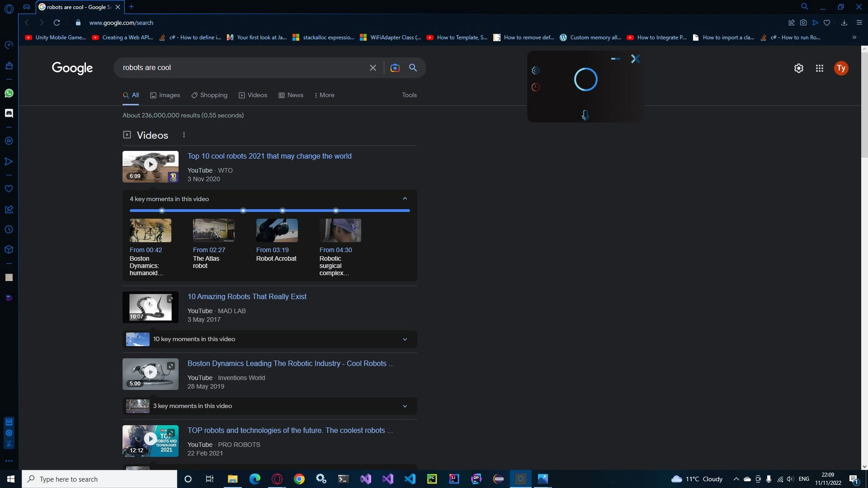868x488 pixels.
Task: Switch to Images tab
Action: pyautogui.click(x=165, y=95)
